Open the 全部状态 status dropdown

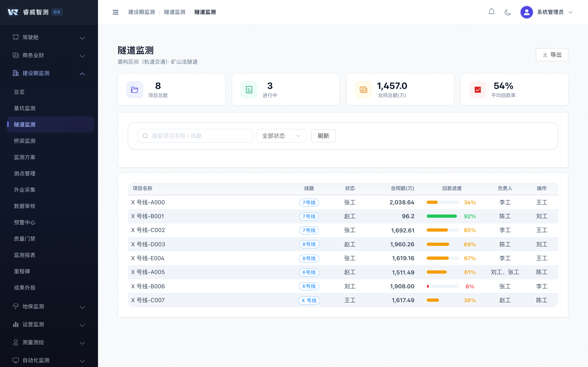coord(281,136)
